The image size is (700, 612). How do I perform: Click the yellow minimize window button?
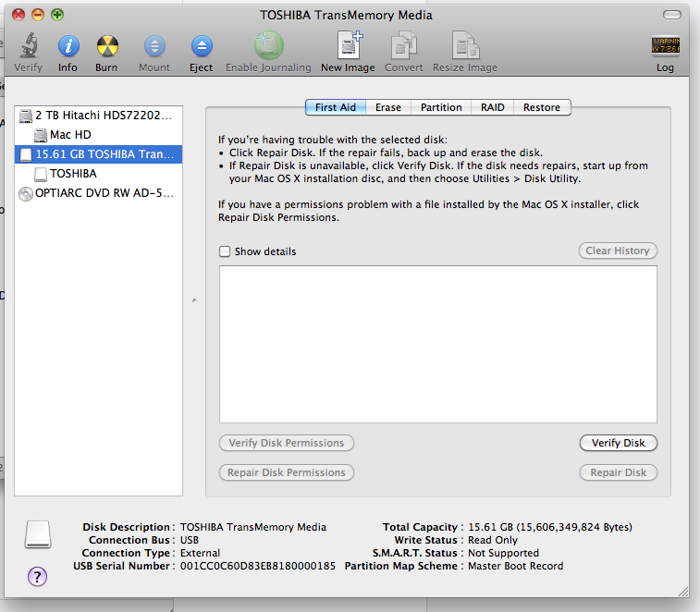(38, 15)
